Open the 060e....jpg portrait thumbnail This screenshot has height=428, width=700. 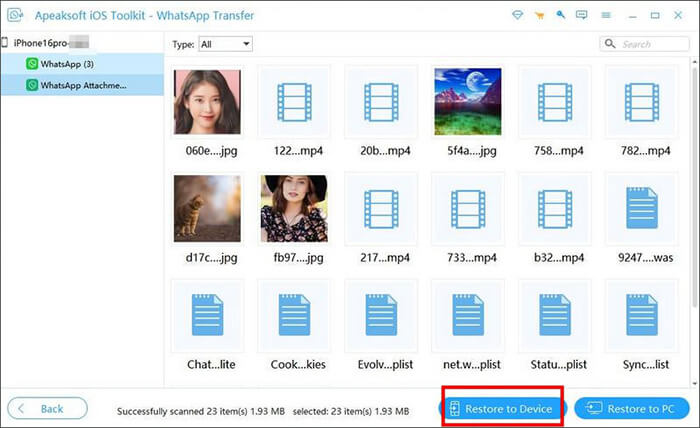(207, 102)
